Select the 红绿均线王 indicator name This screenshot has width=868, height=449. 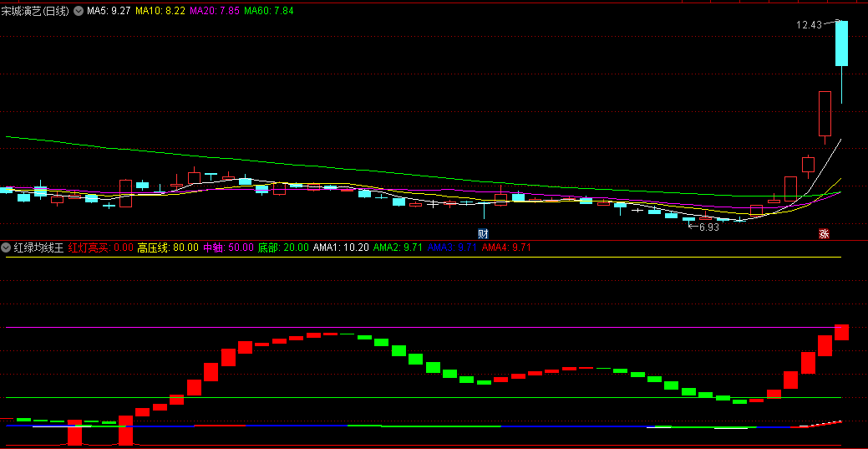point(38,247)
